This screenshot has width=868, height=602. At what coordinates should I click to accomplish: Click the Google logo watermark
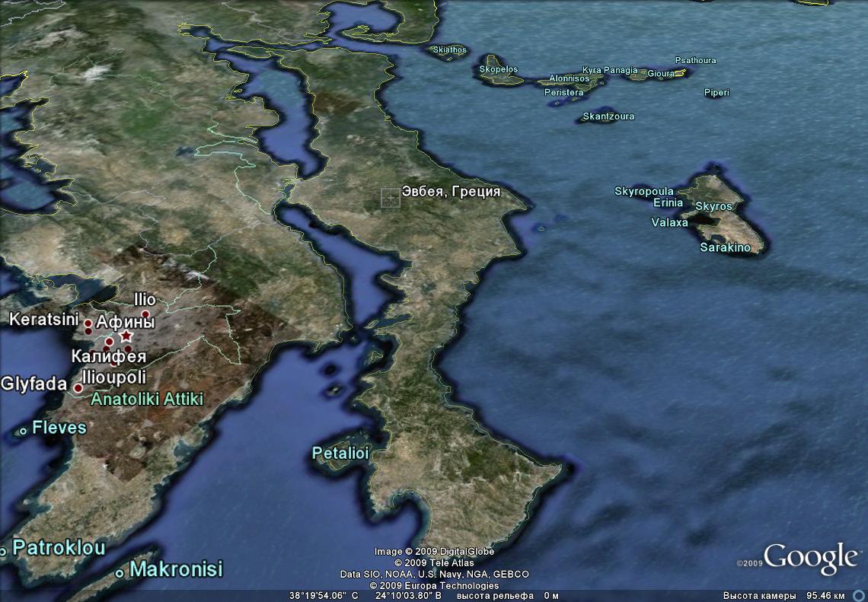810,557
